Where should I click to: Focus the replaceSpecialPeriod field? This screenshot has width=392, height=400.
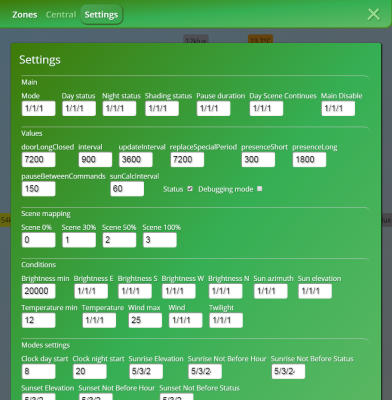(187, 160)
